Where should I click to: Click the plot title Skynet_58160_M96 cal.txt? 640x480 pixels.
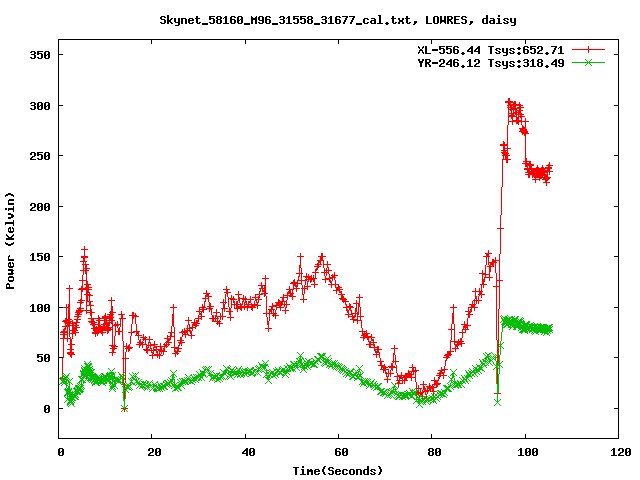(338, 20)
